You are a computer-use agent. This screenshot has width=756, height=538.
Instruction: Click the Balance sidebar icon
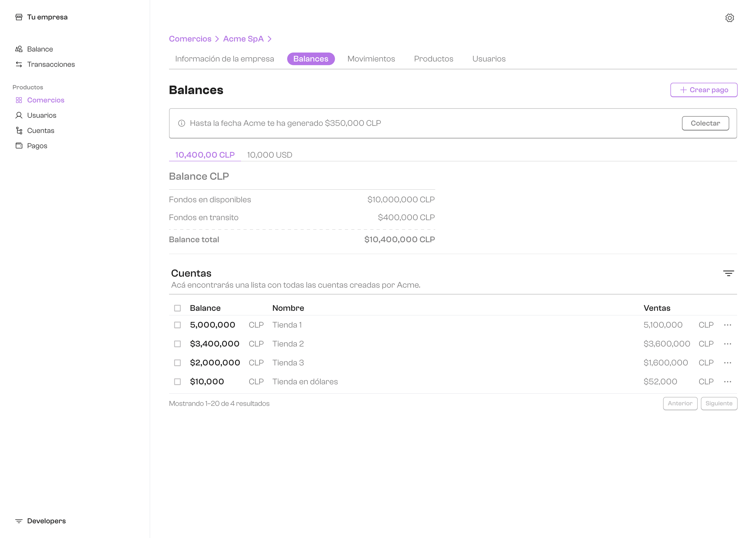[x=19, y=49]
